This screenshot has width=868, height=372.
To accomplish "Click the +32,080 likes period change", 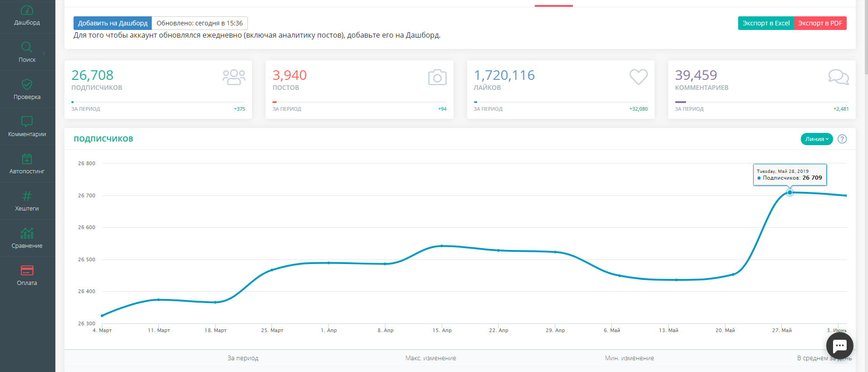I will click(x=638, y=109).
